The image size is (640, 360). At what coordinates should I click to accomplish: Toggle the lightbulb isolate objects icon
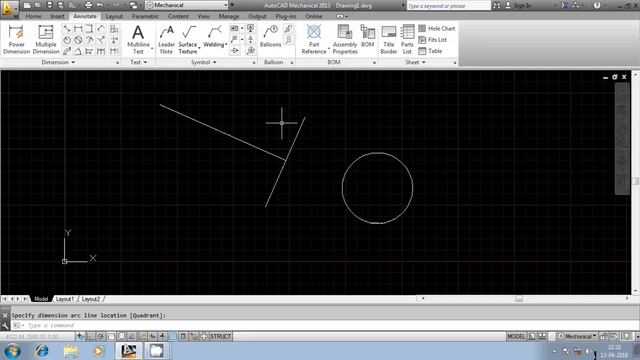[x=627, y=336]
